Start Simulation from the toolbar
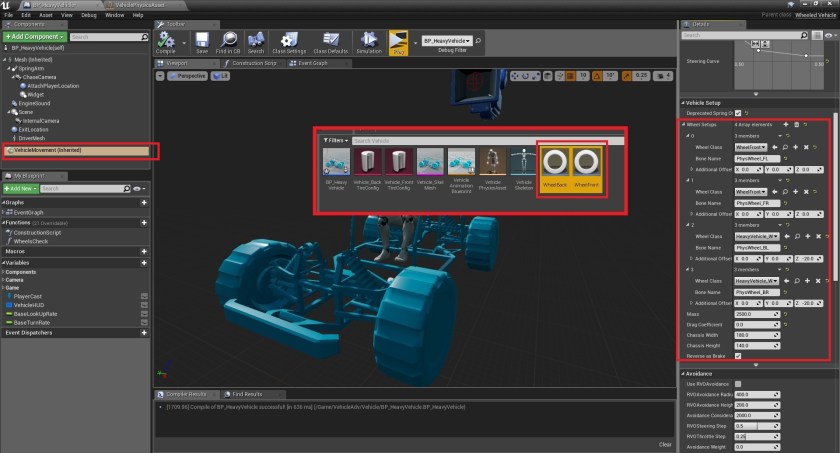Image resolution: width=840 pixels, height=453 pixels. tap(369, 42)
